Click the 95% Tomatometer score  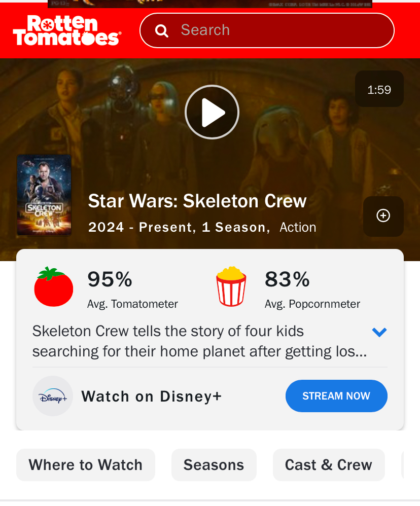pos(110,279)
